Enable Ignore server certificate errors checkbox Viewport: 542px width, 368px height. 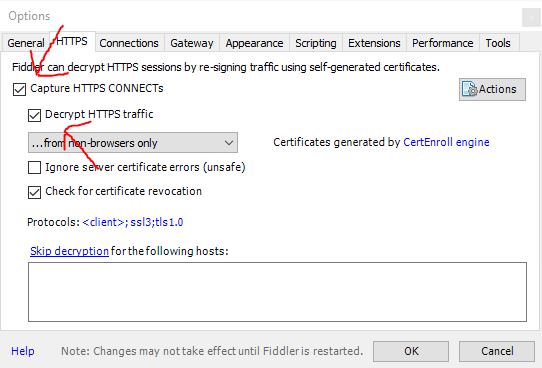[34, 168]
